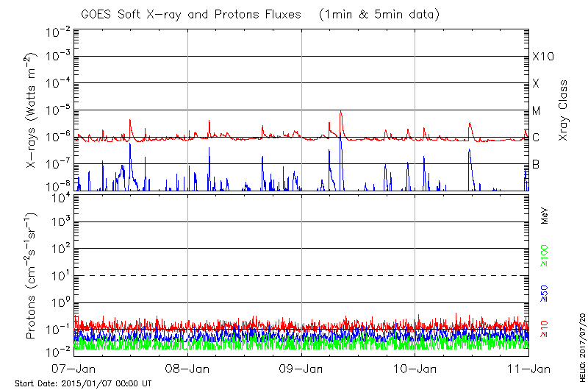Select the 08-Jan date tick label

click(187, 369)
